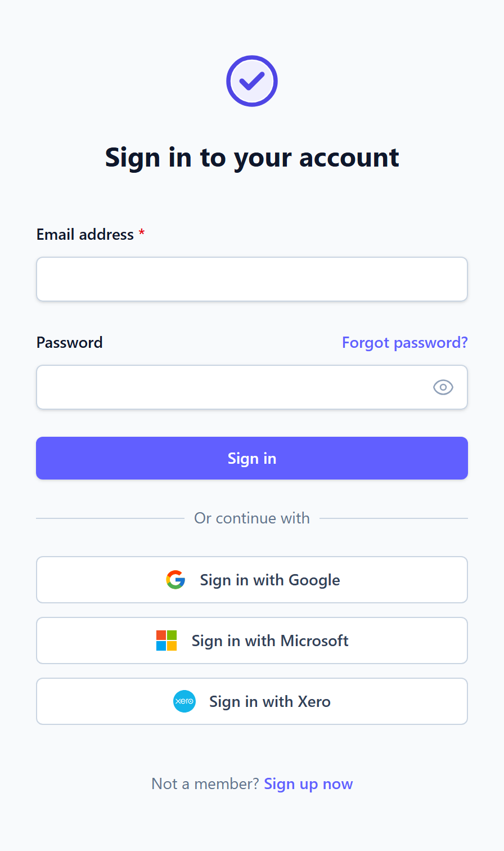This screenshot has width=504, height=851.
Task: Click the blue Xero circle emblem
Action: click(184, 701)
